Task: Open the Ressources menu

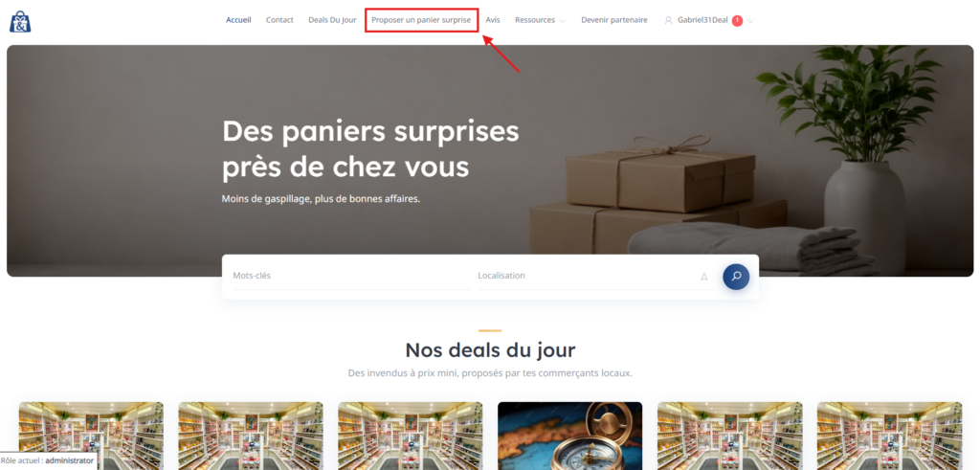Action: click(535, 20)
